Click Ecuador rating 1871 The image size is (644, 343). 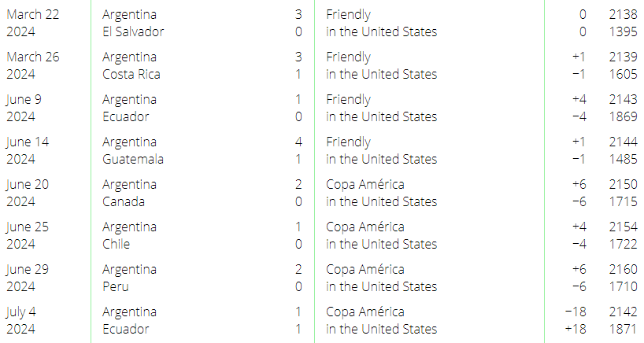623,329
